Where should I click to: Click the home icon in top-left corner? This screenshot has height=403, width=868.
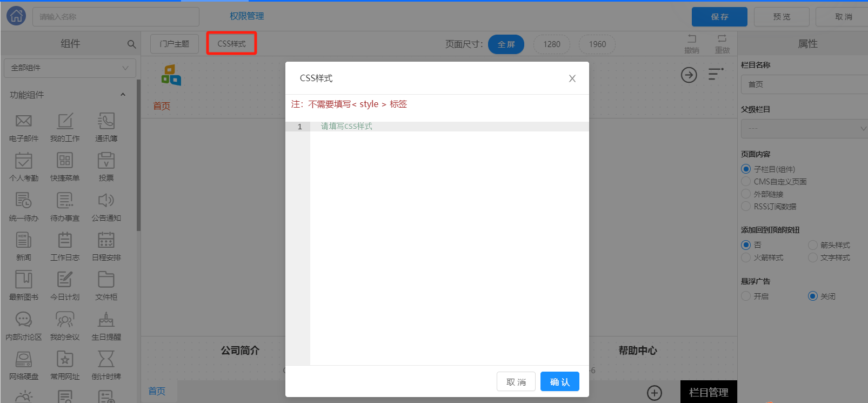click(x=16, y=16)
